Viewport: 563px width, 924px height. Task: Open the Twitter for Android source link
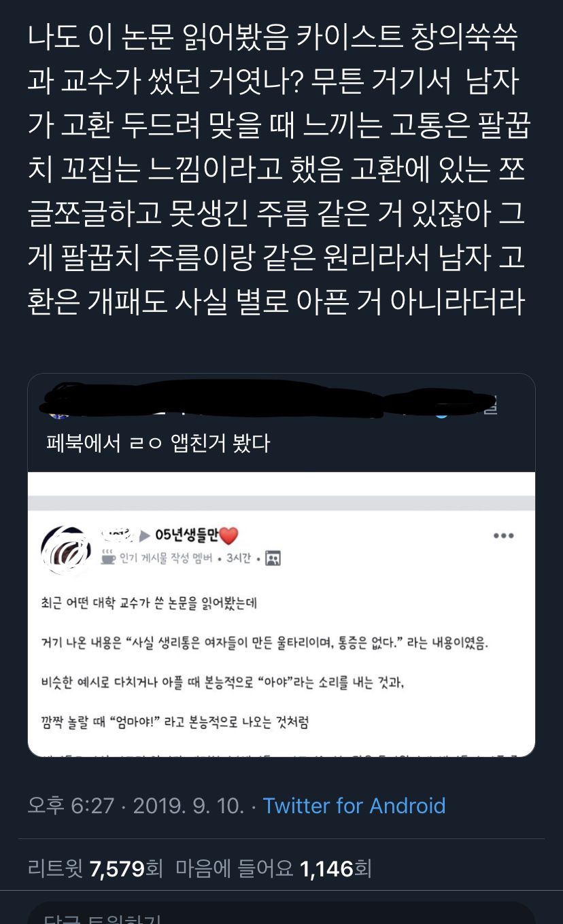pos(354,806)
